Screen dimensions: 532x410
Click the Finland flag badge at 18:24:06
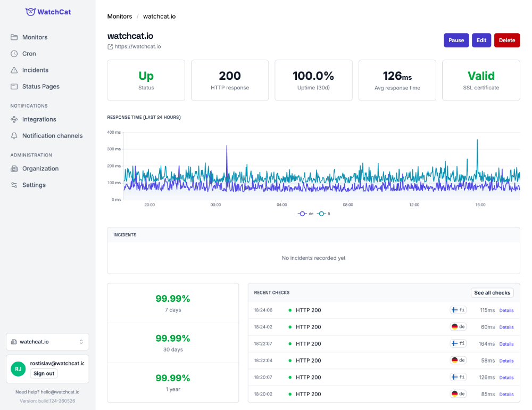point(458,310)
